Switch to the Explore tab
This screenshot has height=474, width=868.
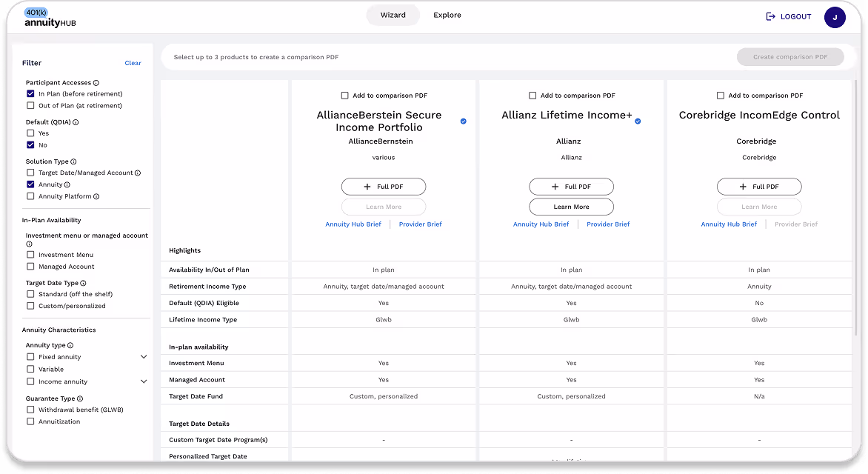[447, 15]
